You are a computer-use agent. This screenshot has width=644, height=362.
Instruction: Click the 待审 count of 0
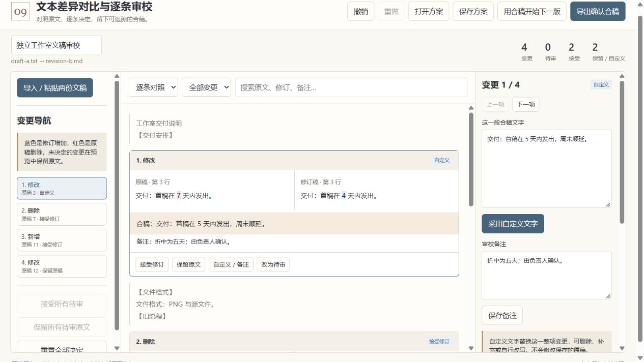tap(550, 51)
